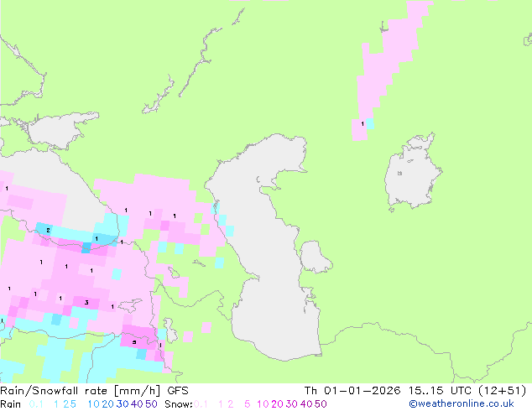
Task: Select the Snow legend value 10
Action: [x=263, y=404]
